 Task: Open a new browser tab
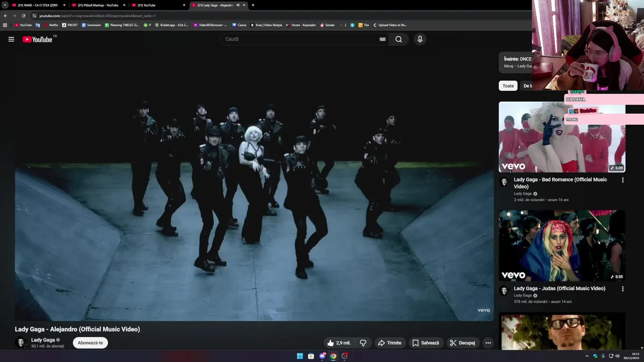coord(253,5)
